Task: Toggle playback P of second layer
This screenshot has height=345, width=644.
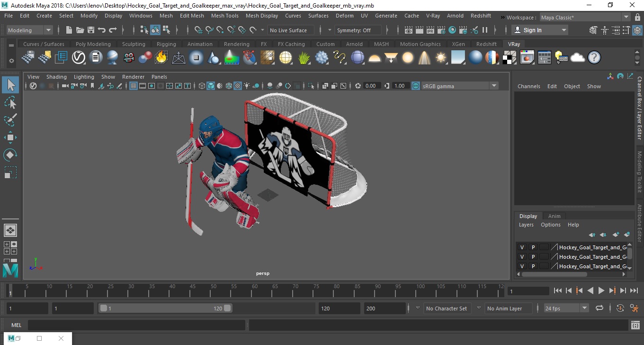Action: tap(533, 257)
